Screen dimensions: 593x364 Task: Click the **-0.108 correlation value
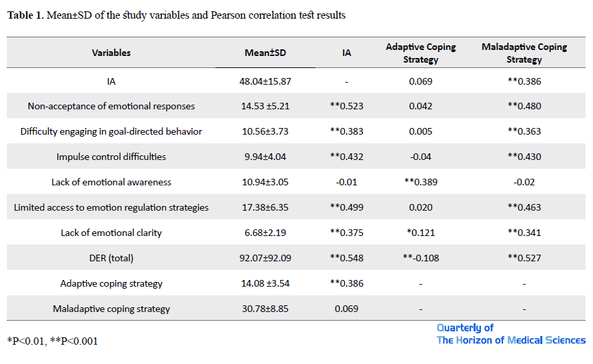pyautogui.click(x=421, y=258)
